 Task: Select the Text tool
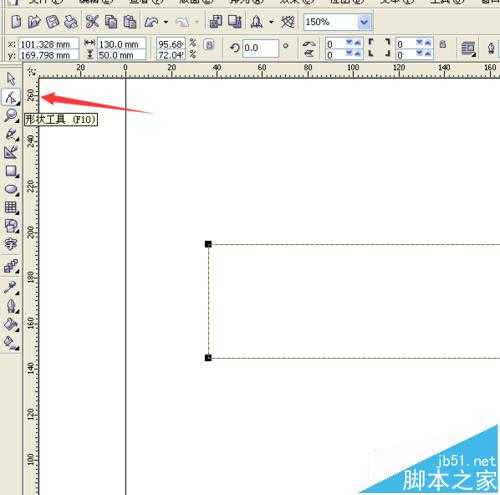[x=10, y=244]
